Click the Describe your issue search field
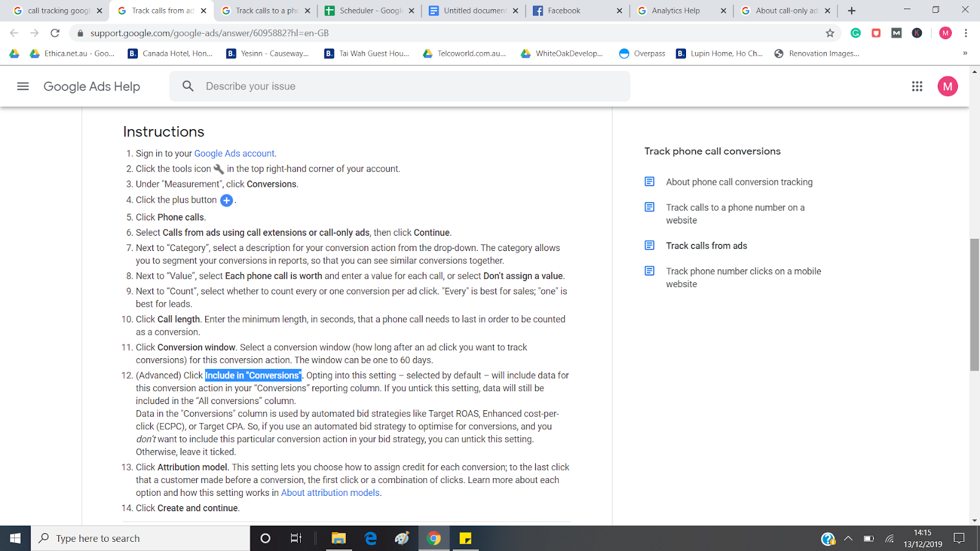Image resolution: width=980 pixels, height=551 pixels. 410,86
